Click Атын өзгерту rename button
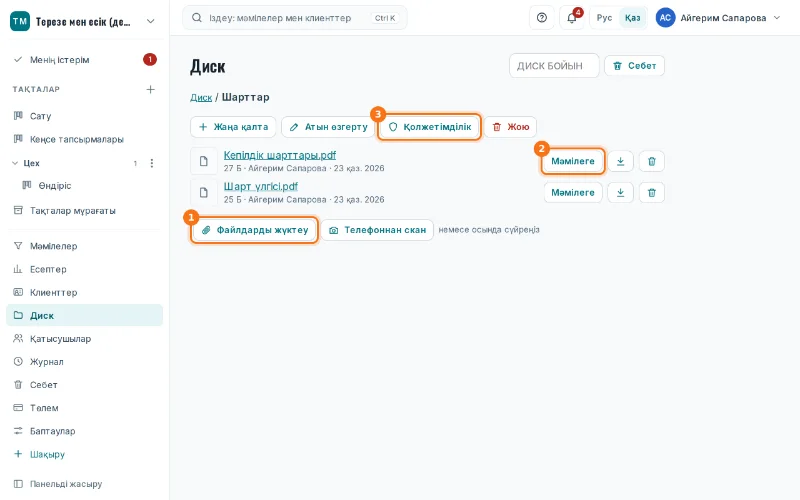800x500 pixels. coord(328,127)
